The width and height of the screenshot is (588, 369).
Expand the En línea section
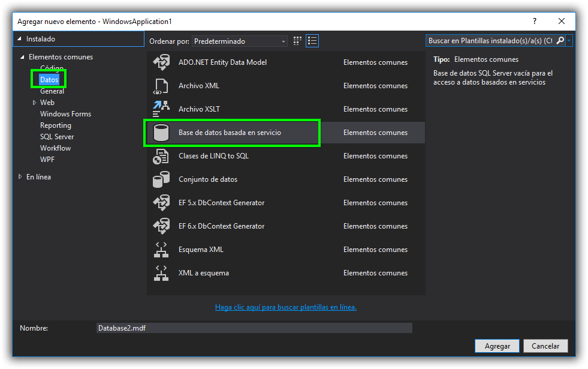pyautogui.click(x=20, y=177)
